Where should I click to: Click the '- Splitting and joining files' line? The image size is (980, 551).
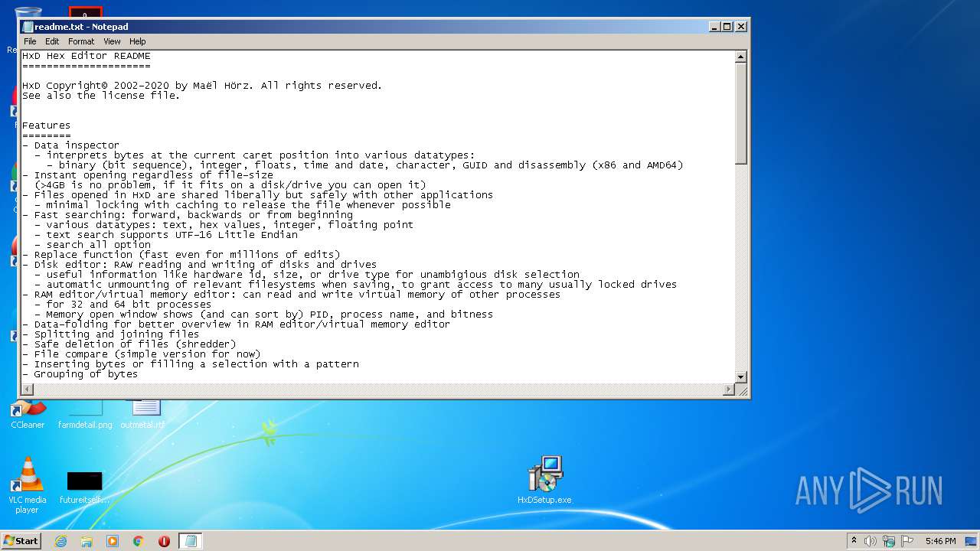point(110,334)
